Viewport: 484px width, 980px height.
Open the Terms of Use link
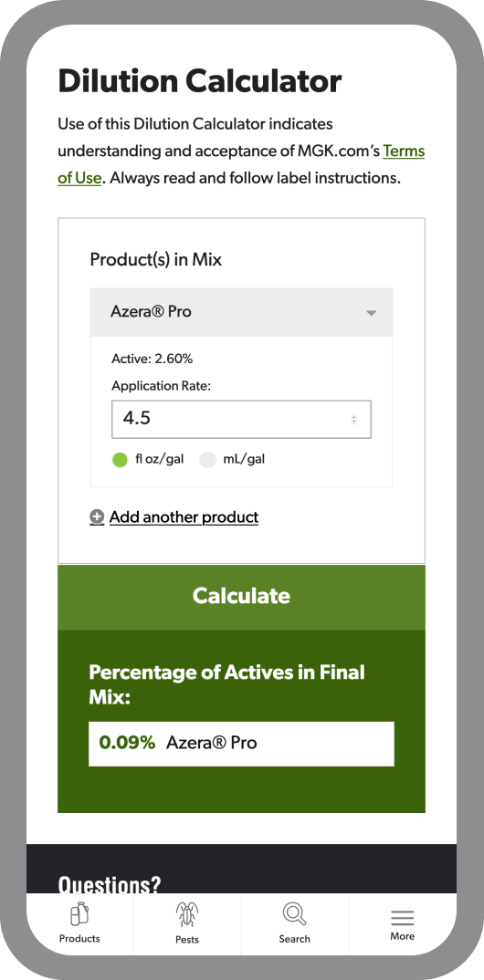tap(241, 164)
